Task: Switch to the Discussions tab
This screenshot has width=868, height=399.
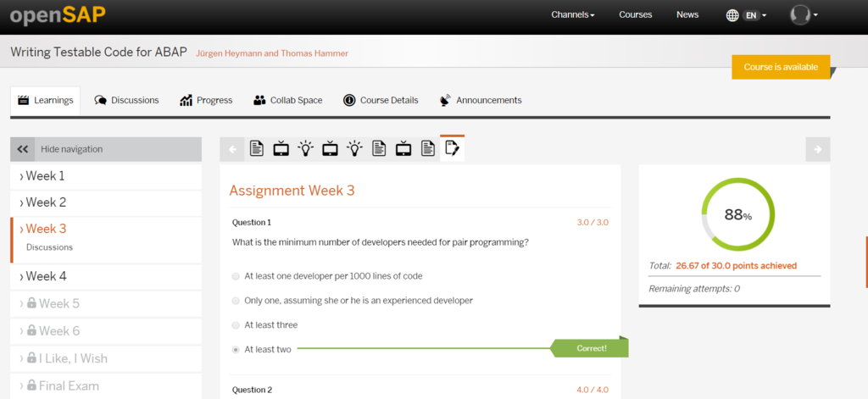Action: (x=127, y=101)
